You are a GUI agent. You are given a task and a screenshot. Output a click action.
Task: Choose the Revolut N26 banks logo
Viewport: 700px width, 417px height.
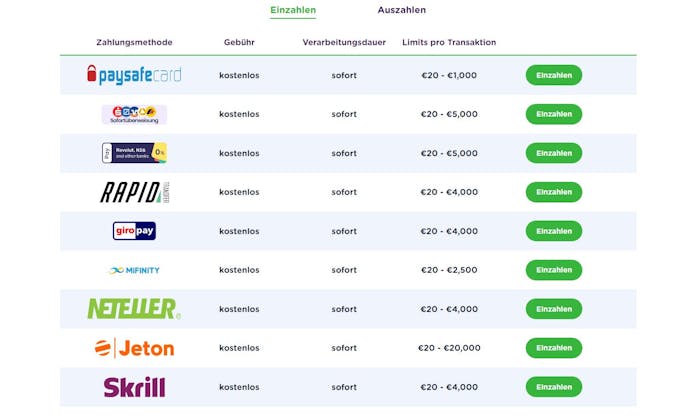[134, 153]
